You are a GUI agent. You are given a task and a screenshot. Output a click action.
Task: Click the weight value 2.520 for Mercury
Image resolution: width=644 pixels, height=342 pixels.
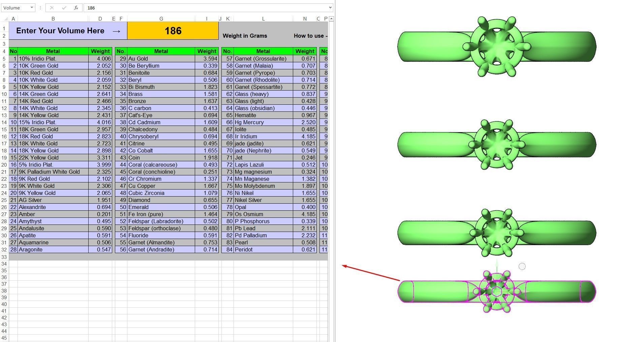point(305,122)
